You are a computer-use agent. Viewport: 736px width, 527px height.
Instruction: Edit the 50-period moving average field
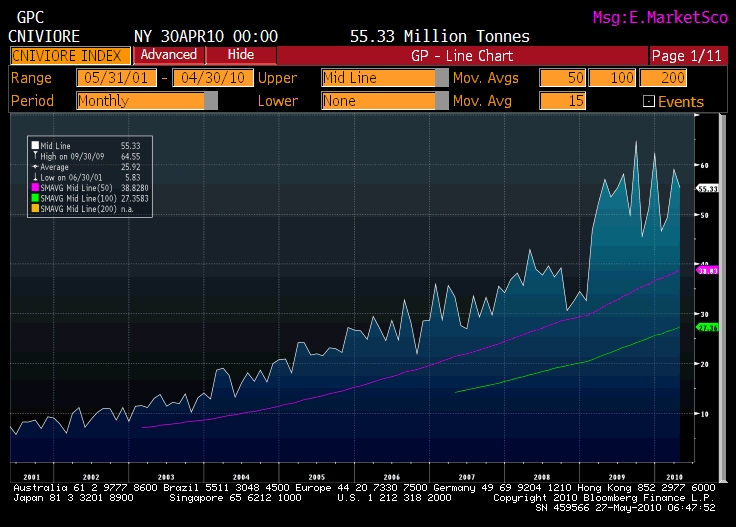(x=562, y=78)
